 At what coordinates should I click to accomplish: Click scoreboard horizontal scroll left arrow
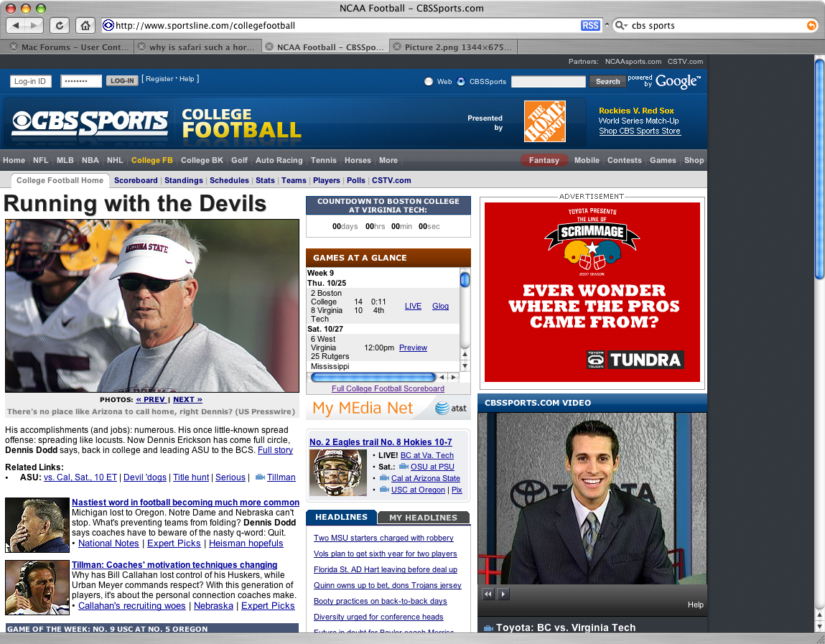pos(442,377)
